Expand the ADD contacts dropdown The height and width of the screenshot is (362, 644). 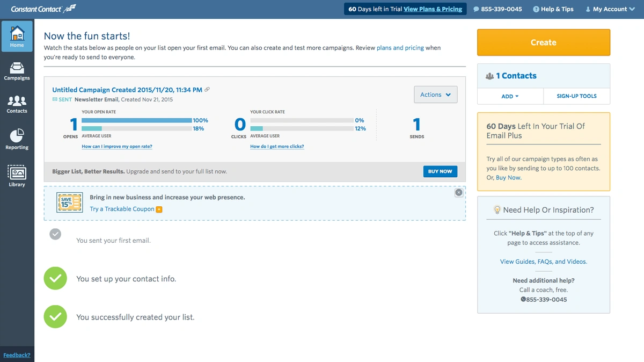coord(510,96)
